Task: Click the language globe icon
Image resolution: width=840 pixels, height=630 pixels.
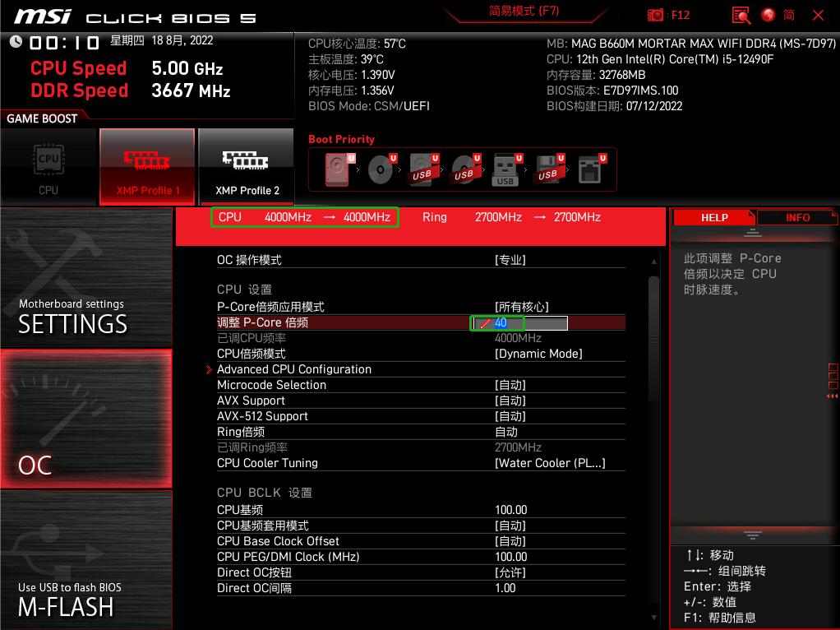Action: click(x=768, y=14)
